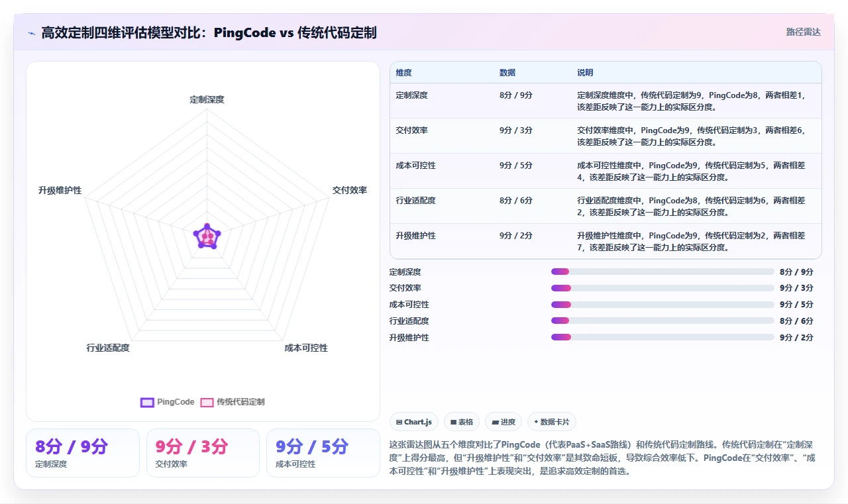848x504 pixels.
Task: Click the 成本可控性 radar axis label
Action: pos(306,348)
